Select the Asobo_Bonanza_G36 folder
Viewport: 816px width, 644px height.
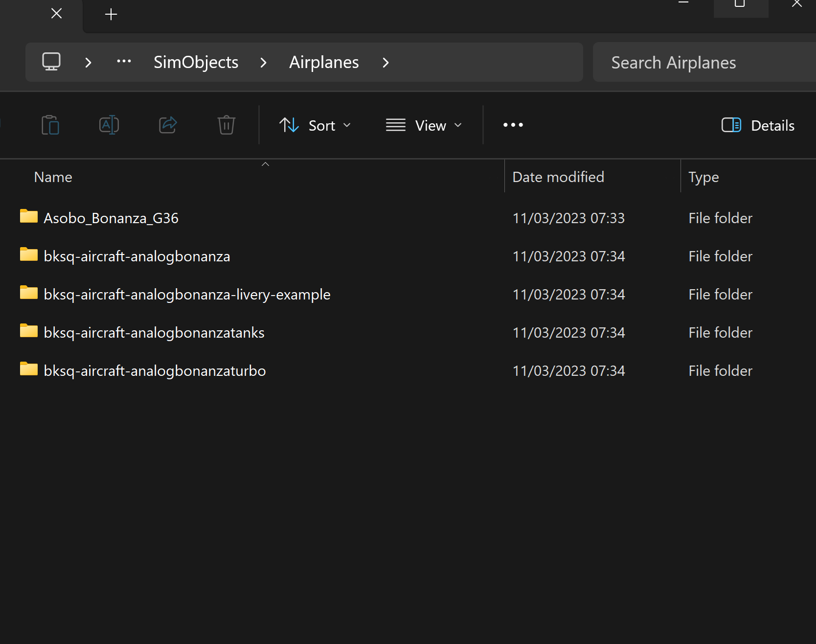coord(111,218)
